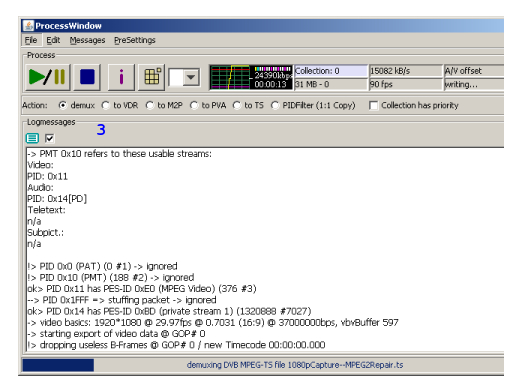
Task: Click the video basics 1920*1080 log line
Action: point(213,323)
